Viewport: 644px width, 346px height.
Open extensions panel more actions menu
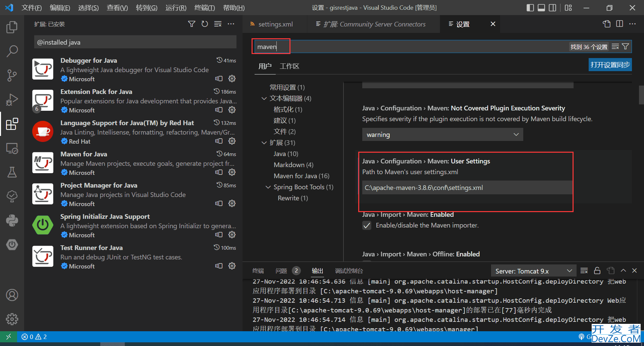coord(231,24)
